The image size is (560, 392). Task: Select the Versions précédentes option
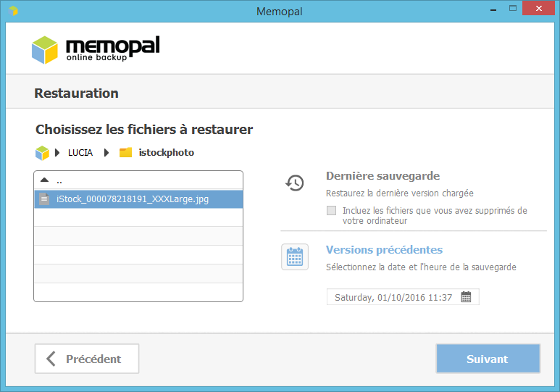pyautogui.click(x=384, y=250)
